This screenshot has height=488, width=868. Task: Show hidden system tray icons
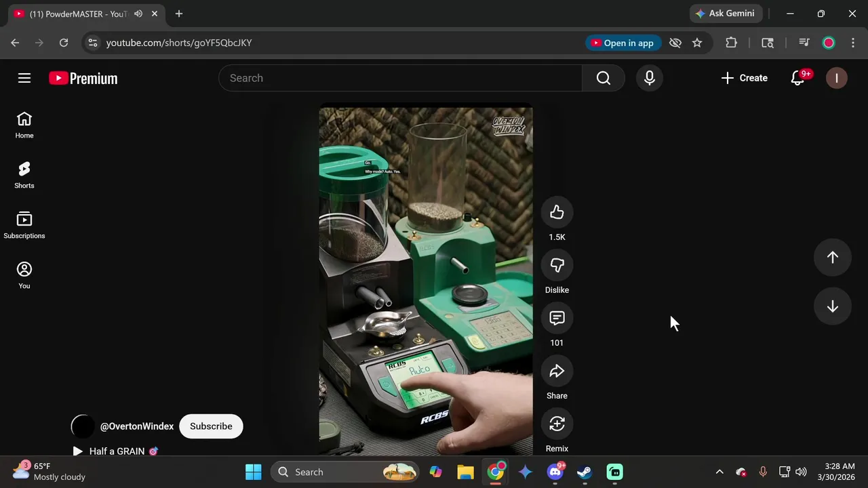719,472
